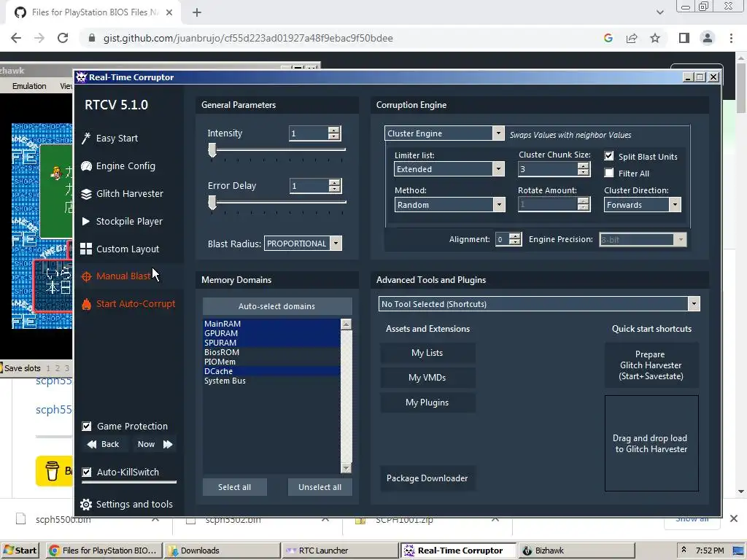
Task: Click Select all domains button
Action: click(x=234, y=487)
